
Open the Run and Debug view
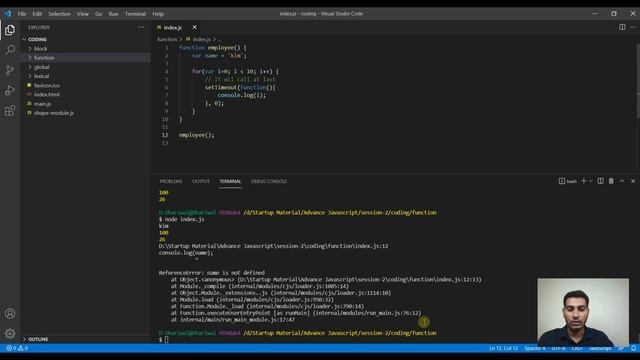10,90
